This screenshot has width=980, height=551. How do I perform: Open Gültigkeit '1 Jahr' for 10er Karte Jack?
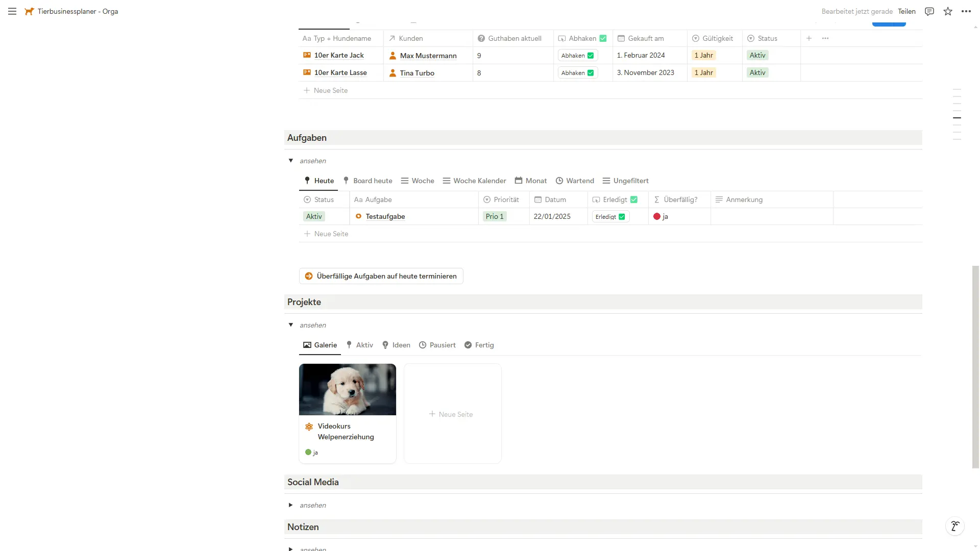(x=703, y=55)
